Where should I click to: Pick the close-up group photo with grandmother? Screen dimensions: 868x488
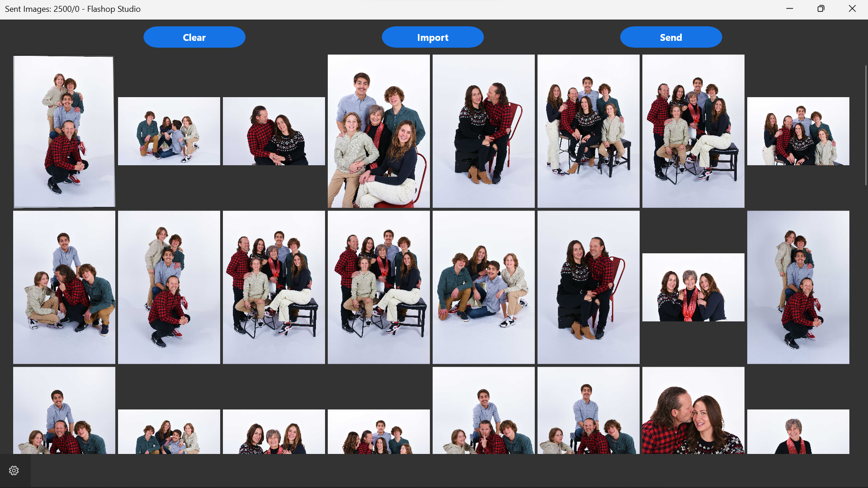click(x=379, y=131)
